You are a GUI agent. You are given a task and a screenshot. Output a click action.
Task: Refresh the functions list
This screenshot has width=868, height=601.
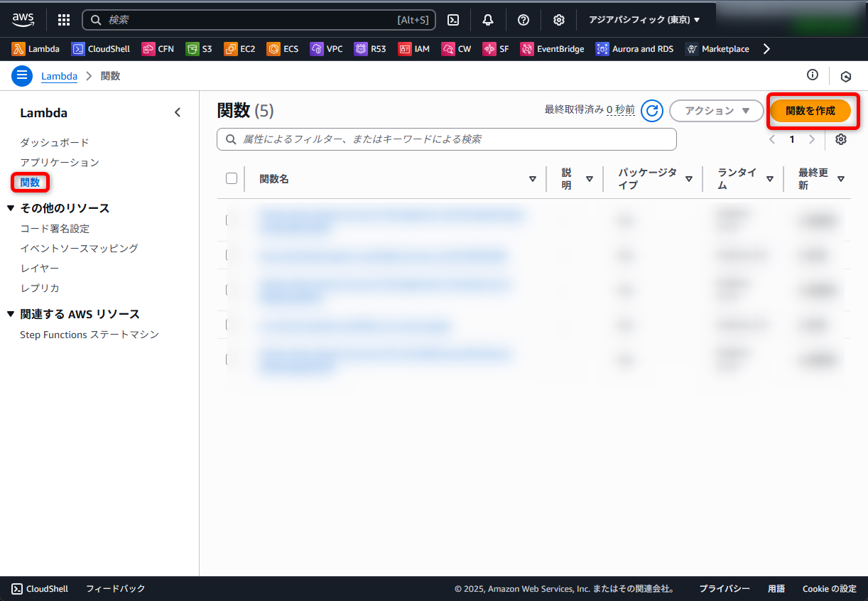[651, 111]
